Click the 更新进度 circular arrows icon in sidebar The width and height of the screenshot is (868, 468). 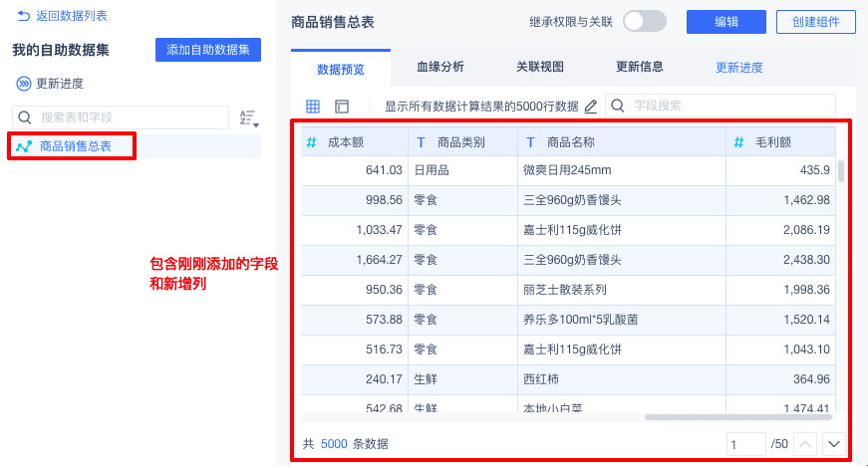point(23,84)
